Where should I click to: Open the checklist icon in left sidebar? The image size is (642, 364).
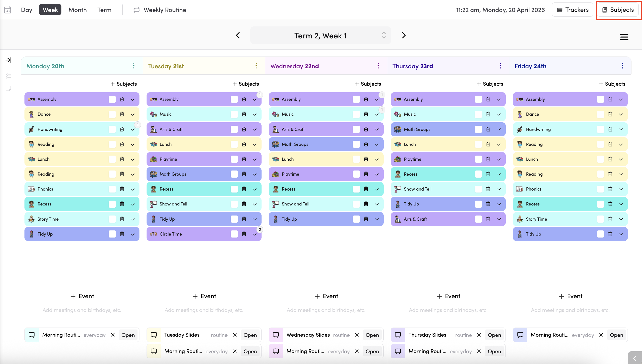8,76
